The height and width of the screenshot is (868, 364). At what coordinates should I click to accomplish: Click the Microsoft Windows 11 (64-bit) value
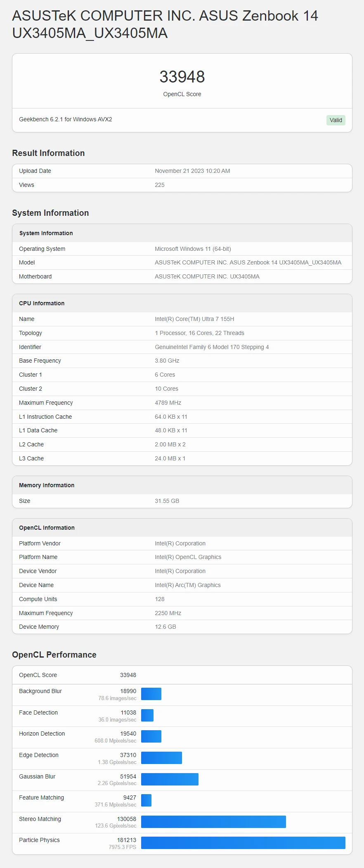tap(193, 249)
